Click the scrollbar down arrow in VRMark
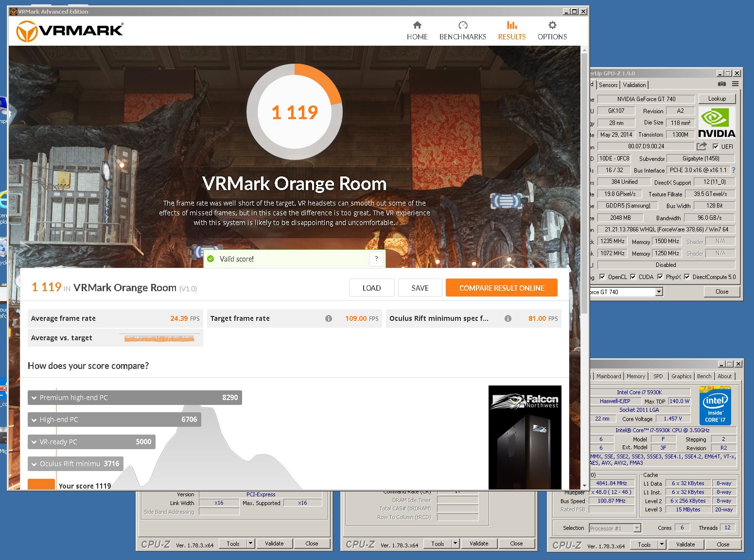This screenshot has width=754, height=560. tap(584, 486)
